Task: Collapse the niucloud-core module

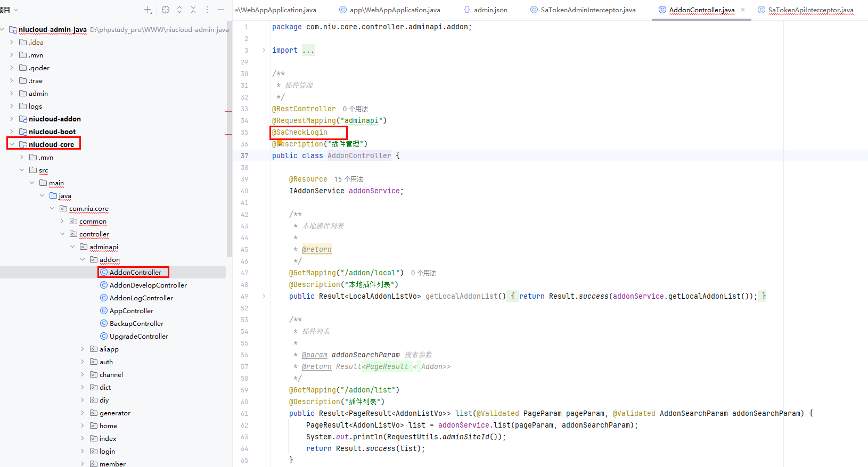Action: tap(12, 144)
